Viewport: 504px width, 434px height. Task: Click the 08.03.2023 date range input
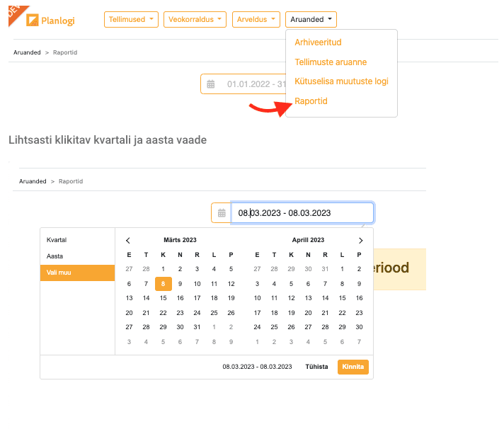pyautogui.click(x=302, y=213)
